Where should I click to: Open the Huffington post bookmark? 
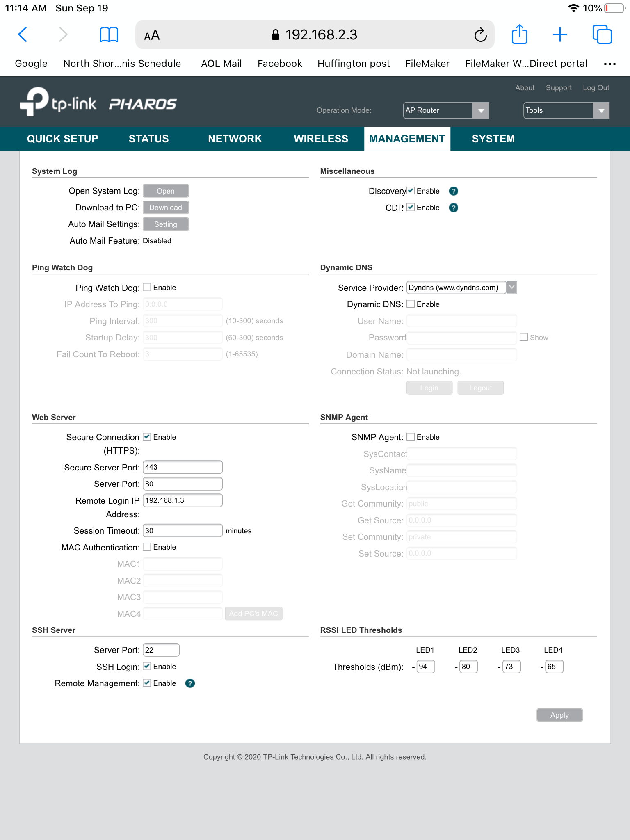pos(354,64)
